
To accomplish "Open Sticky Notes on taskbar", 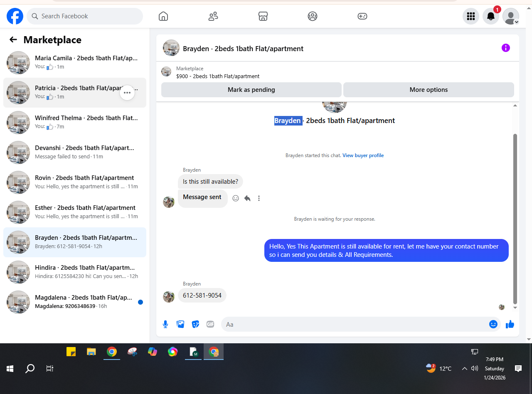I will (71, 352).
